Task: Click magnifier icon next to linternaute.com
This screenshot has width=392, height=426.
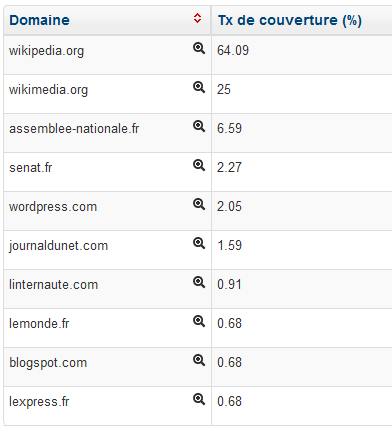Action: click(x=199, y=282)
